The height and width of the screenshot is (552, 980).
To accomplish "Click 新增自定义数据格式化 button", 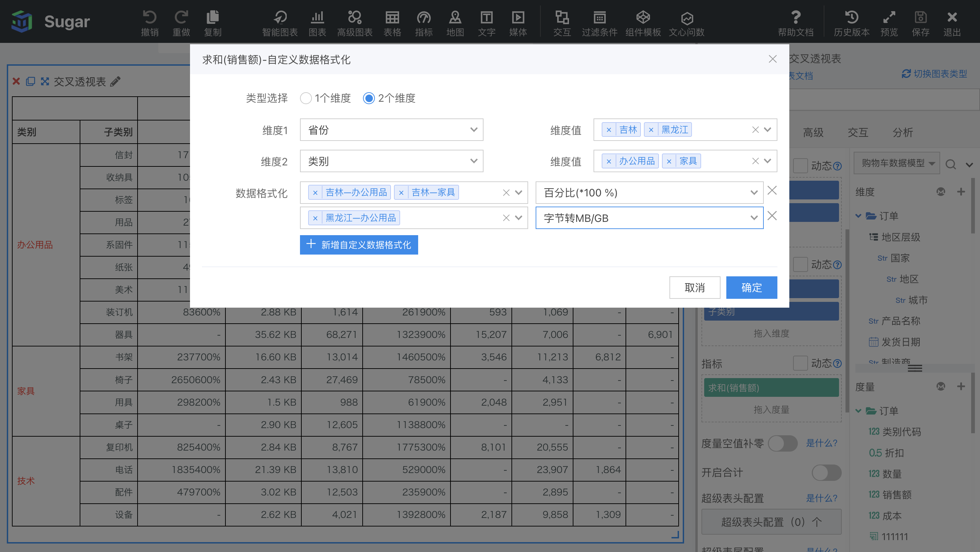I will coord(359,245).
